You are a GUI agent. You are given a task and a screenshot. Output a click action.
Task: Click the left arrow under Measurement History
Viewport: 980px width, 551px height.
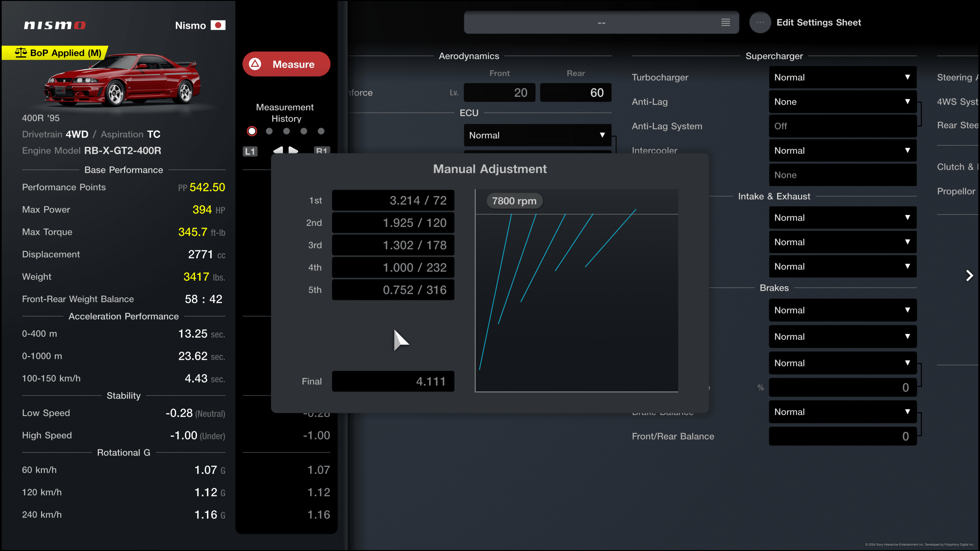278,150
